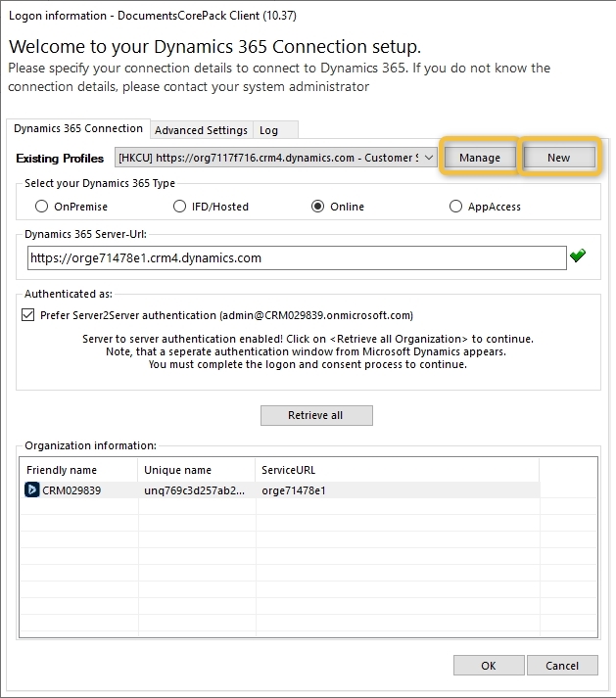Click the Unique name column header
Image resolution: width=616 pixels, height=698 pixels.
tap(196, 470)
